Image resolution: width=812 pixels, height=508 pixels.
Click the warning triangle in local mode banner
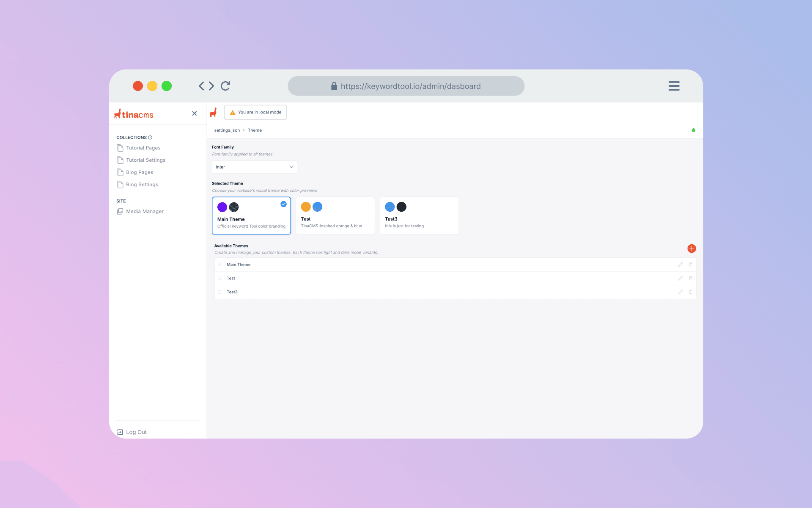(232, 112)
